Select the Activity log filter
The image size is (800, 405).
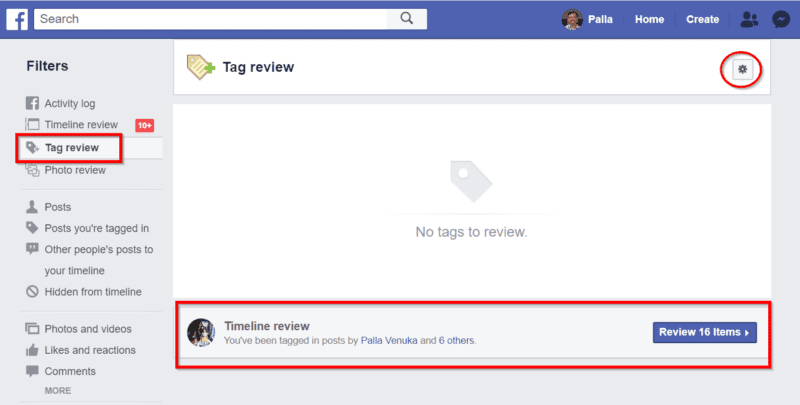click(x=69, y=104)
